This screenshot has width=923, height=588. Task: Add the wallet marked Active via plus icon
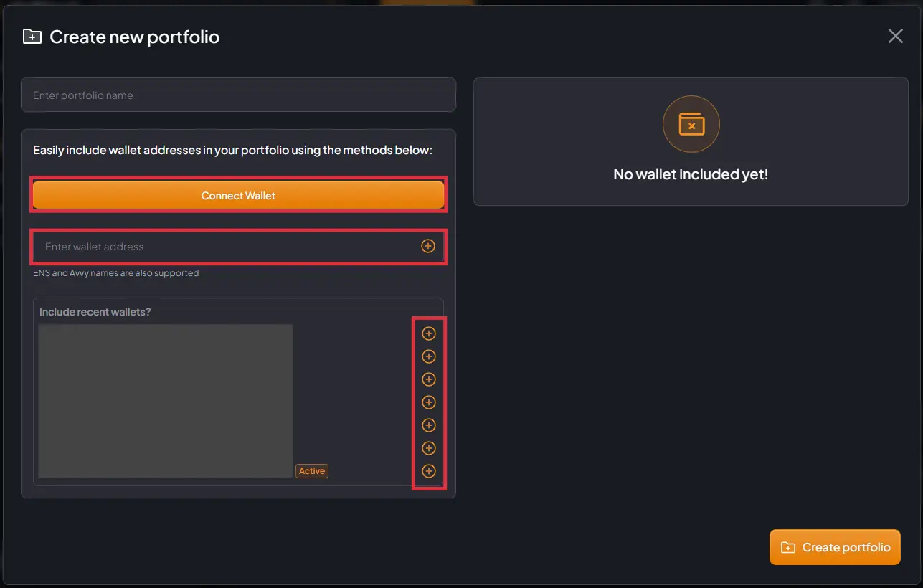coord(429,471)
